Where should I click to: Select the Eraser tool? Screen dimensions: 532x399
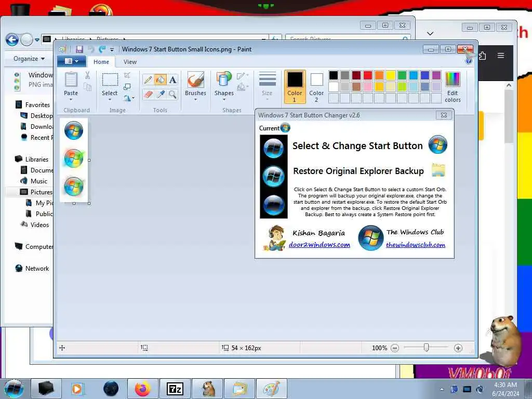[x=148, y=94]
